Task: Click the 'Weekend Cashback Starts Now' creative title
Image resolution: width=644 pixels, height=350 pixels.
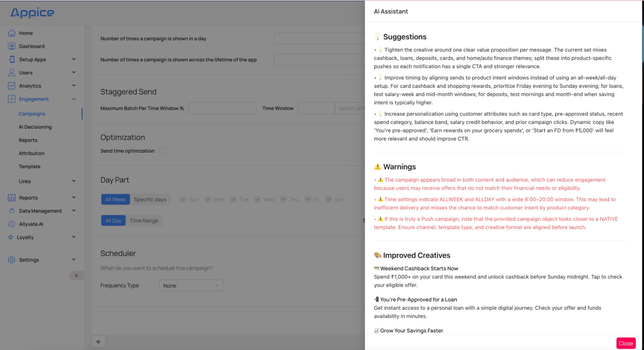Action: point(419,269)
